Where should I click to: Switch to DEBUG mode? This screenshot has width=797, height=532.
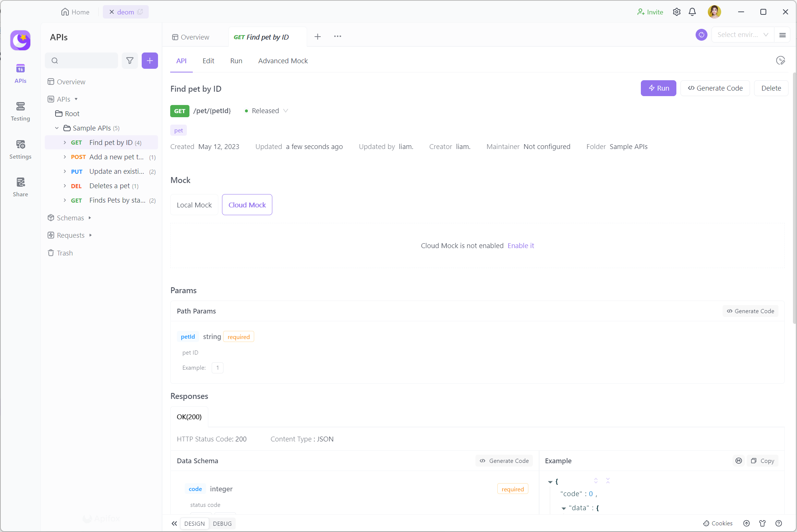[222, 523]
